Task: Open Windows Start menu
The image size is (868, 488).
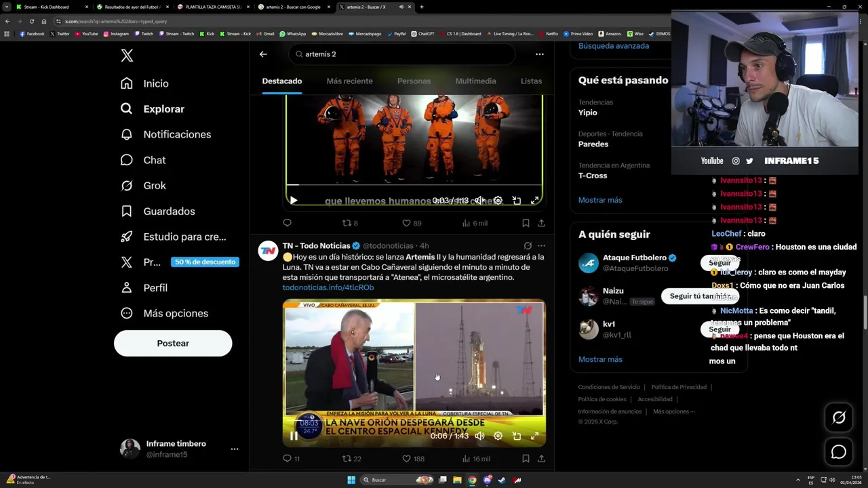Action: 351,480
